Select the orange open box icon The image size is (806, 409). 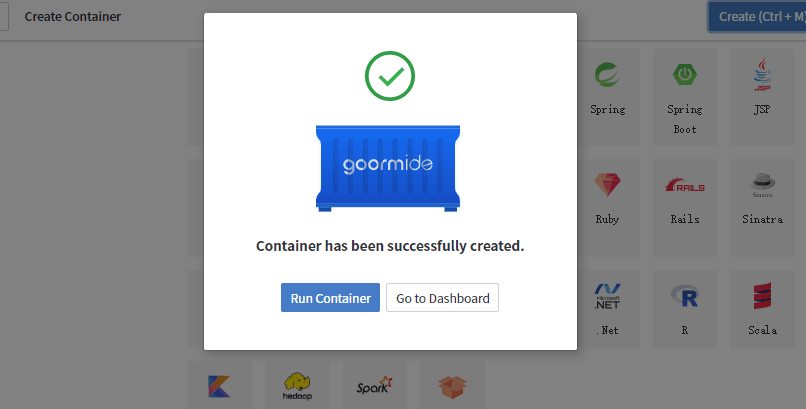point(452,385)
